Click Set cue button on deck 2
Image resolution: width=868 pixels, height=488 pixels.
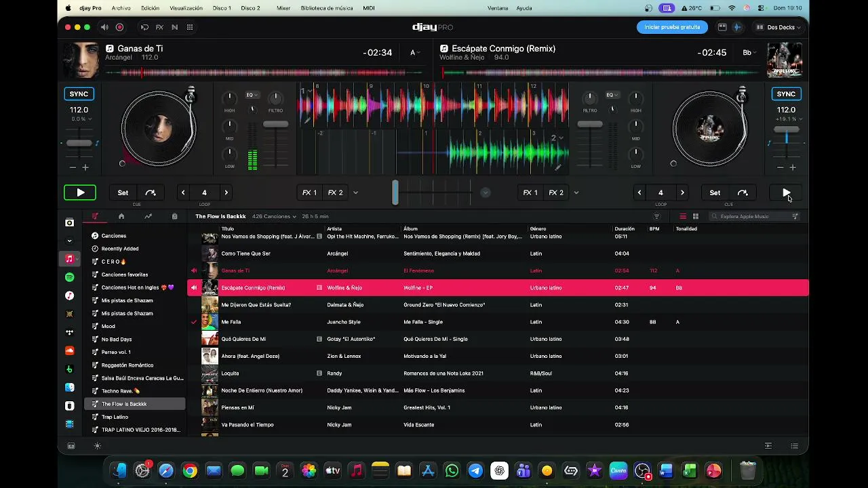(715, 192)
